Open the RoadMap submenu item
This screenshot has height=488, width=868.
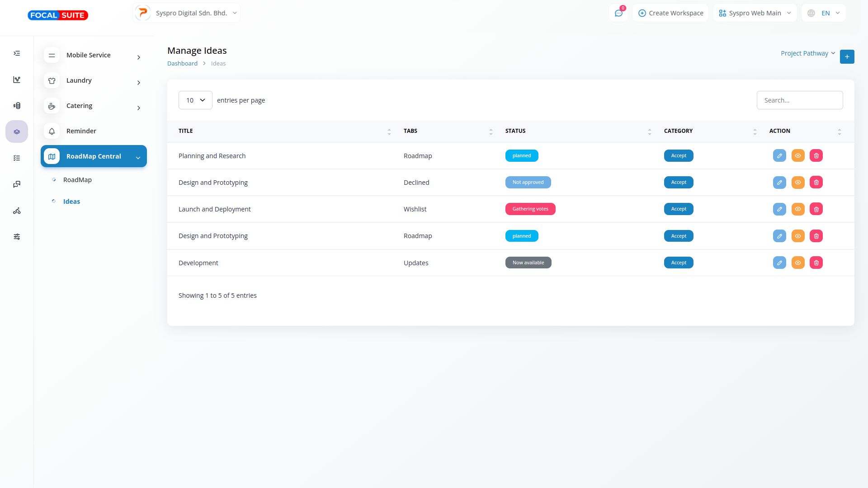(x=77, y=180)
